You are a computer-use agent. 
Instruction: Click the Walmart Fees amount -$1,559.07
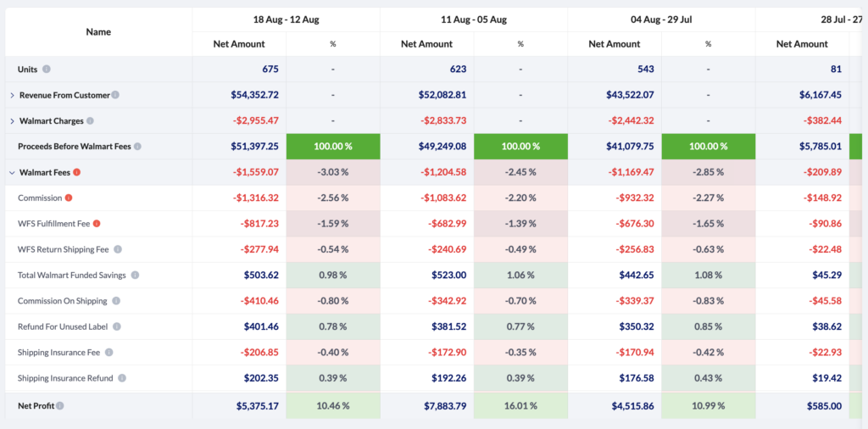pyautogui.click(x=256, y=172)
